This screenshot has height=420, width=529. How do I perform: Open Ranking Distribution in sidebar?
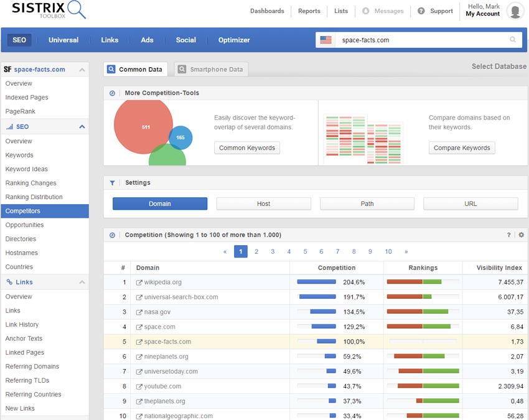coord(34,197)
